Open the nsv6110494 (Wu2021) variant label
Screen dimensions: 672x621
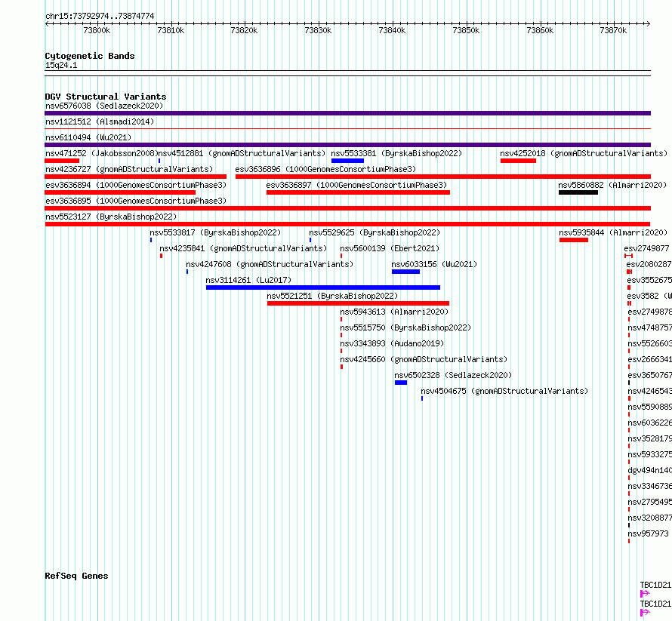88,137
